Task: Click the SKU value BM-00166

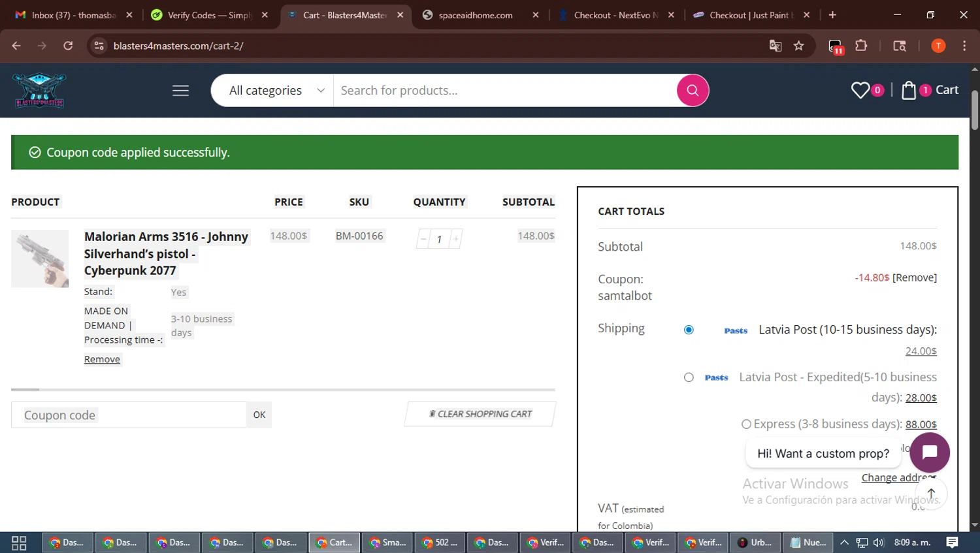Action: pos(359,236)
